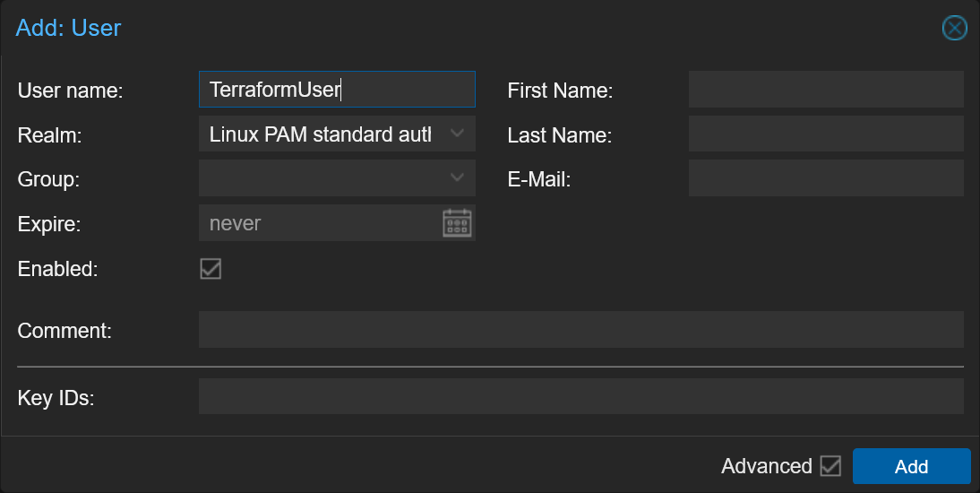
Task: Click the Enabled: label
Action: (57, 269)
